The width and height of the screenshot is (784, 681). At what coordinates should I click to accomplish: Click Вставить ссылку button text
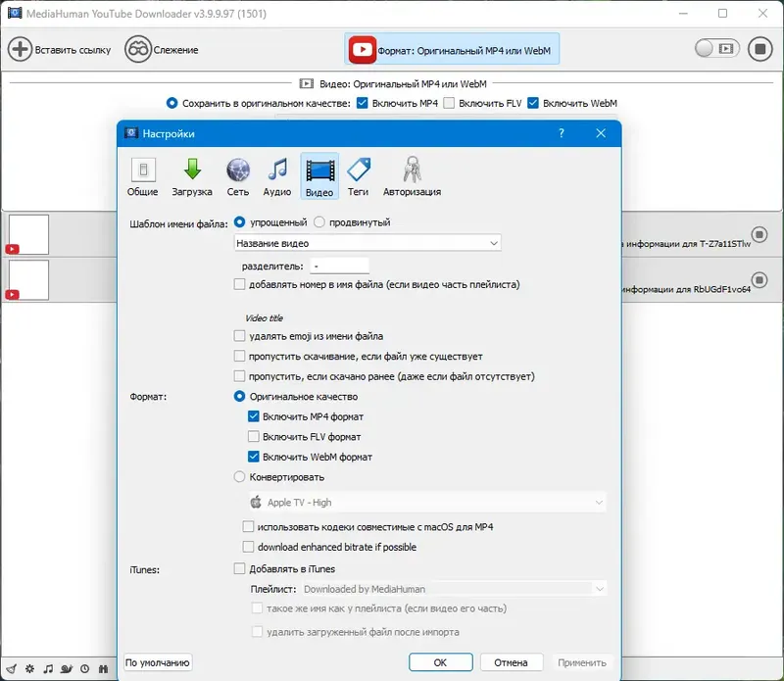point(73,50)
